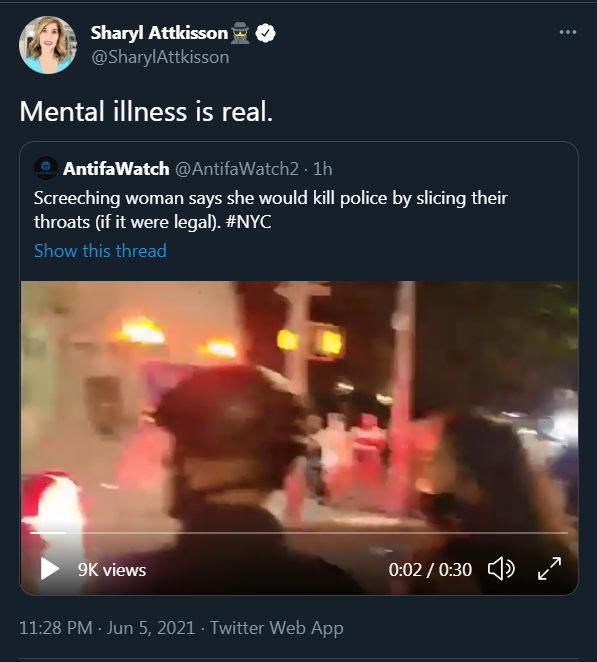Click the @AntifaWatch2 handle
This screenshot has width=597, height=662.
[x=237, y=169]
